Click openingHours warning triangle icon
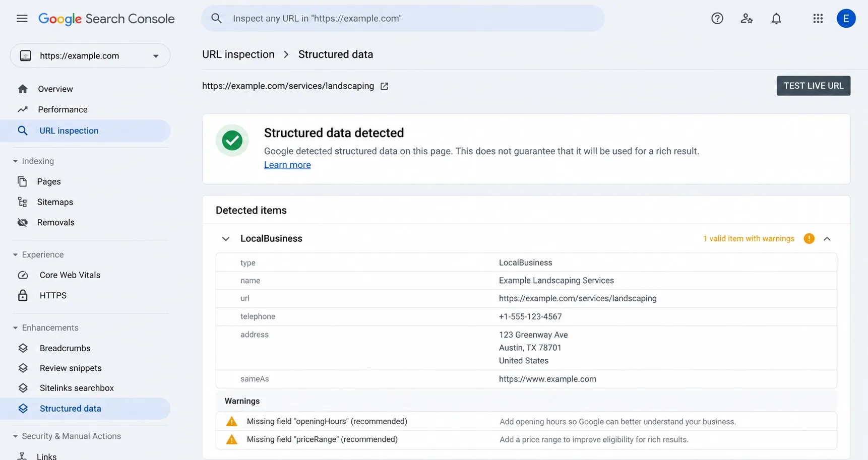This screenshot has width=868, height=460. 231,422
